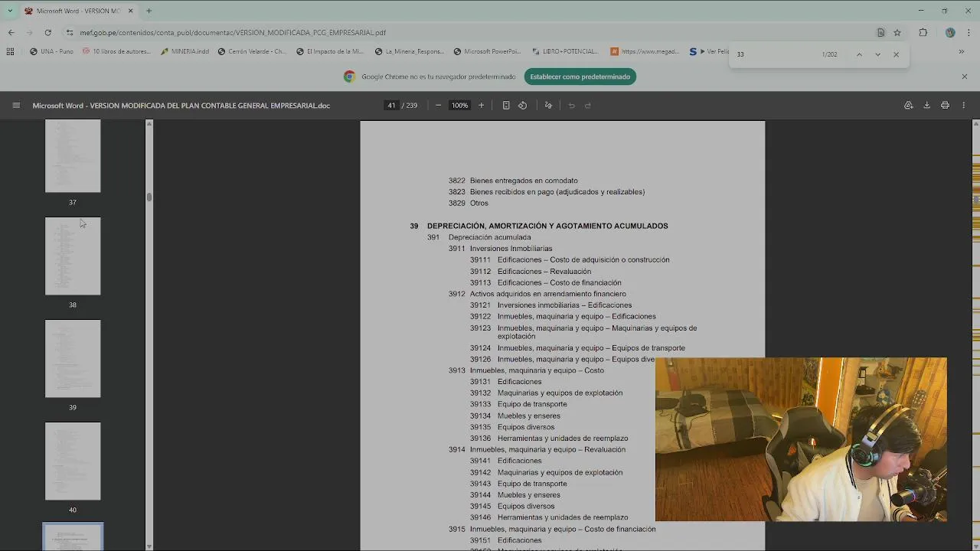The height and width of the screenshot is (551, 980).
Task: Click the fit to page icon
Action: coord(506,106)
